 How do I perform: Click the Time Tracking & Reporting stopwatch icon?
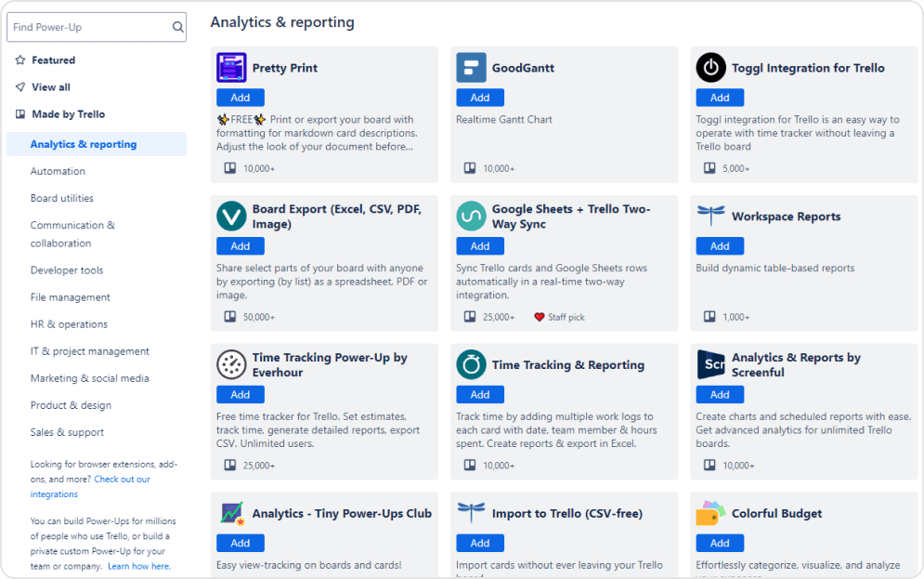pos(471,364)
